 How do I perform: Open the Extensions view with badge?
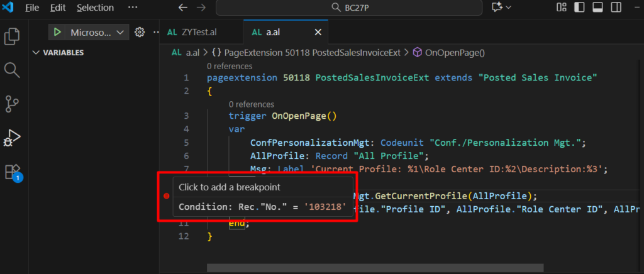(13, 171)
